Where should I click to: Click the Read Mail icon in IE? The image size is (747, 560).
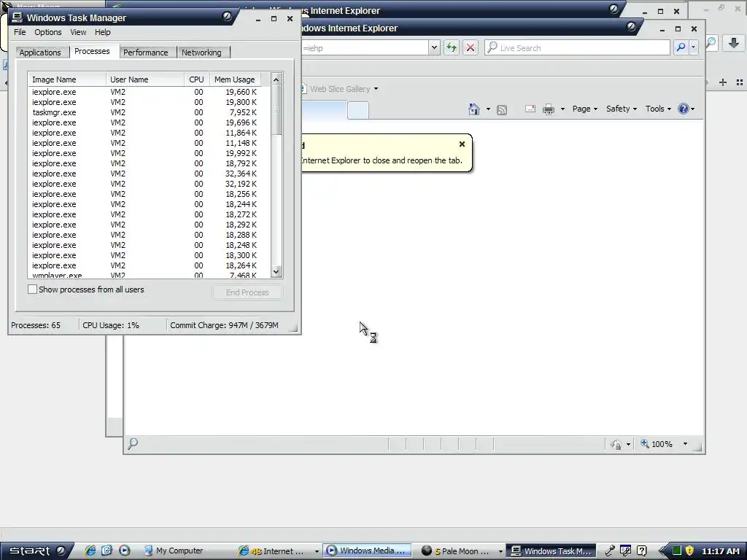(x=530, y=109)
